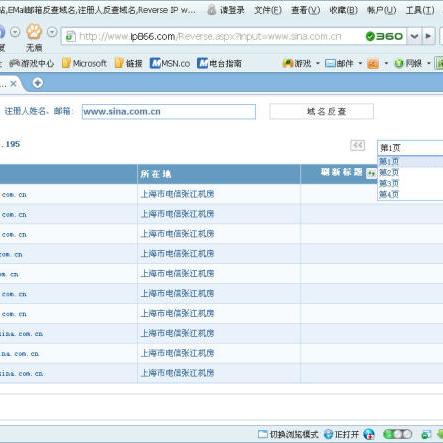Click the 网银 toolbar icon

tap(408, 63)
